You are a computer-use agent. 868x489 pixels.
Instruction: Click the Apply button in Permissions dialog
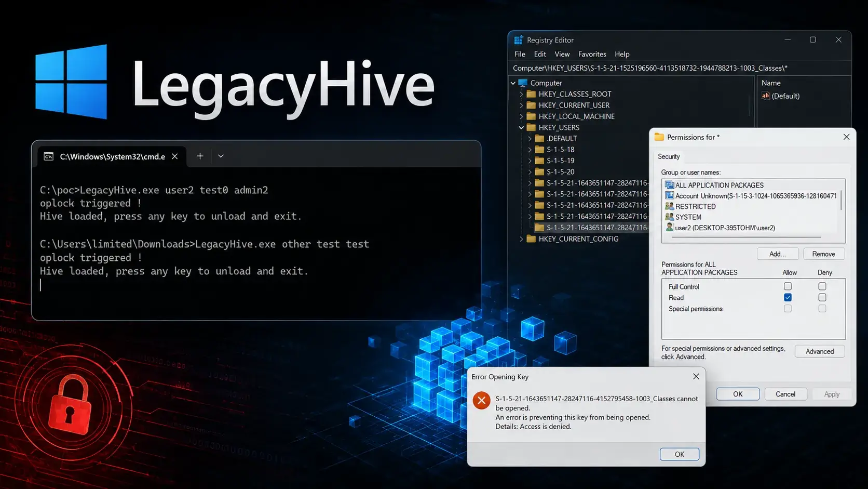[832, 394]
